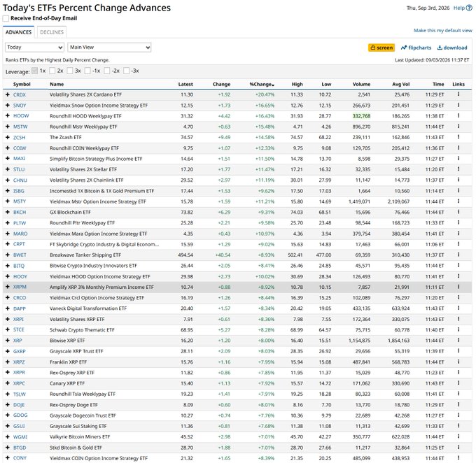
Task: Click Bitwise XRP ETF name
Action: [x=67, y=341]
